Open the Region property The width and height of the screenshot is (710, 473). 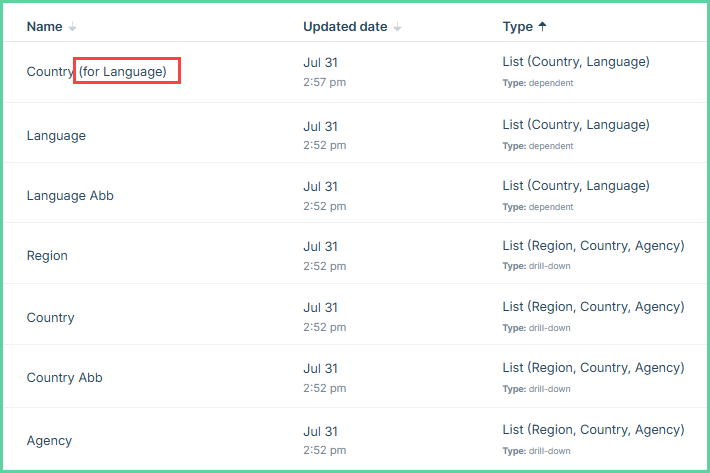(x=47, y=256)
